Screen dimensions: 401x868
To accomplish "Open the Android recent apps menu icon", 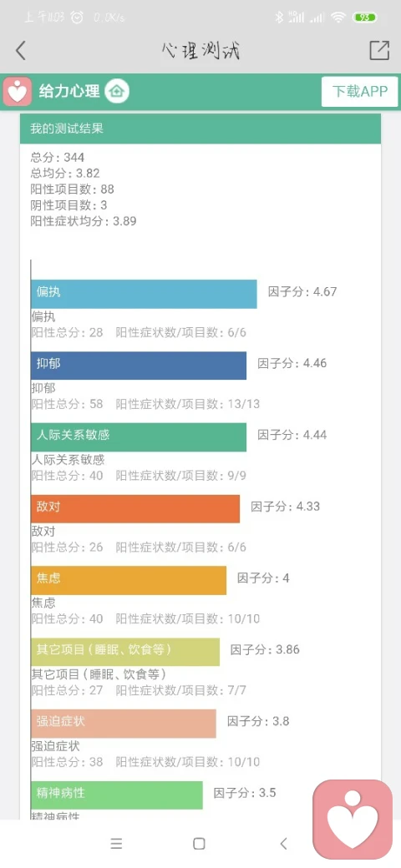I will (x=116, y=843).
